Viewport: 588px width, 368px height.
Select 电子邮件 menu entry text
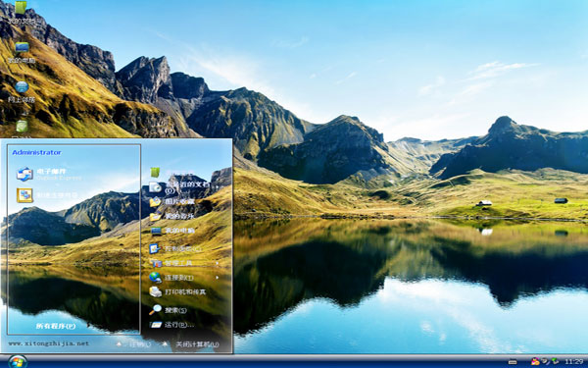[x=52, y=171]
